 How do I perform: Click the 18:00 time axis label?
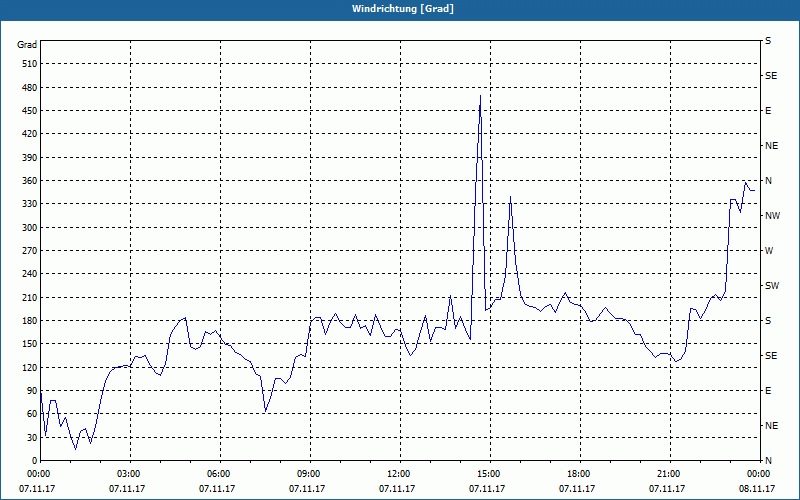click(580, 473)
